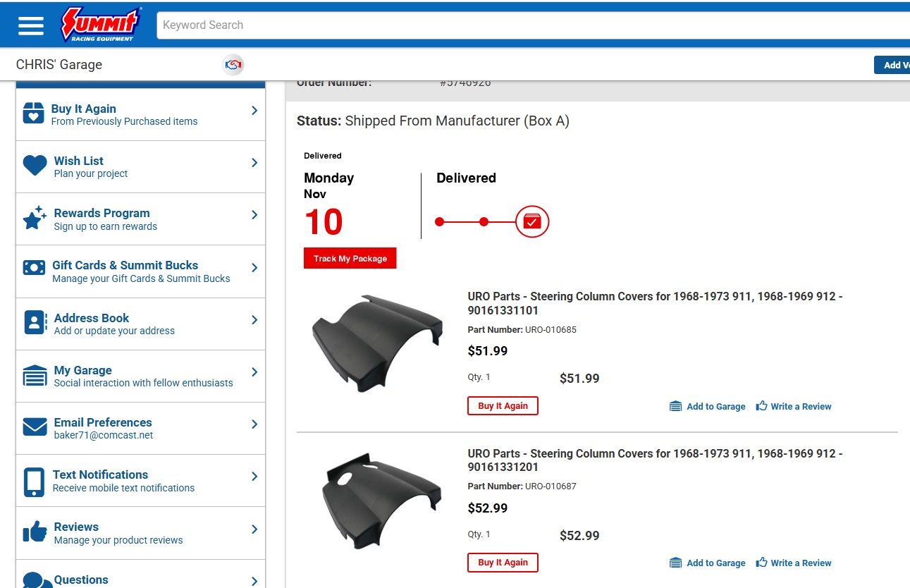Click the Wish List heart icon

point(35,166)
